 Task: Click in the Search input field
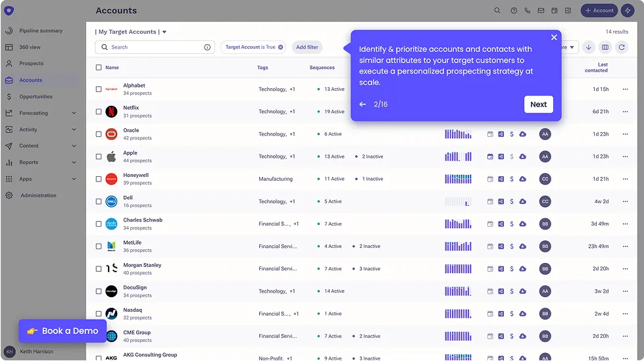pos(156,47)
